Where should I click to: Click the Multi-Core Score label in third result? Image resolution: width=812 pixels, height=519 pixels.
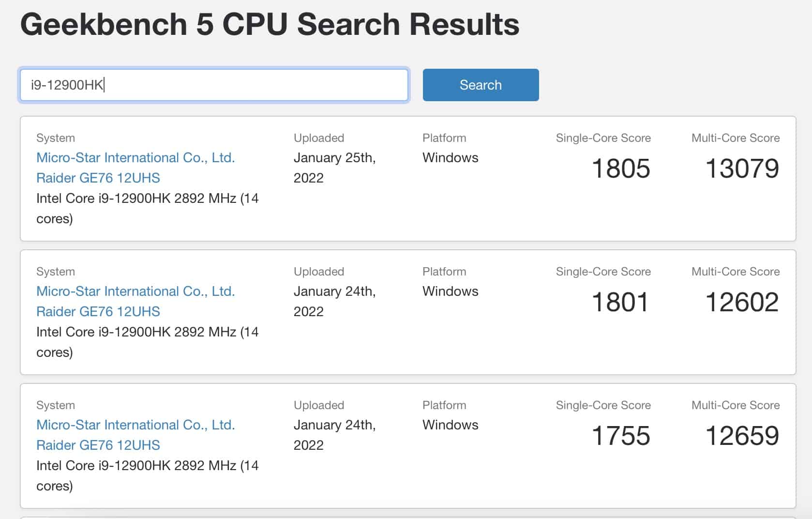pos(736,405)
